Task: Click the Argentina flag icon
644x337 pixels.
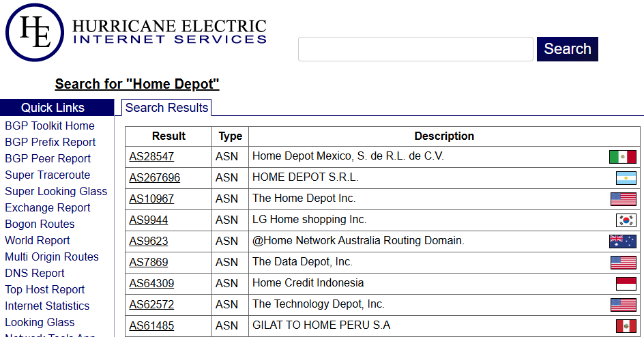Action: click(626, 178)
